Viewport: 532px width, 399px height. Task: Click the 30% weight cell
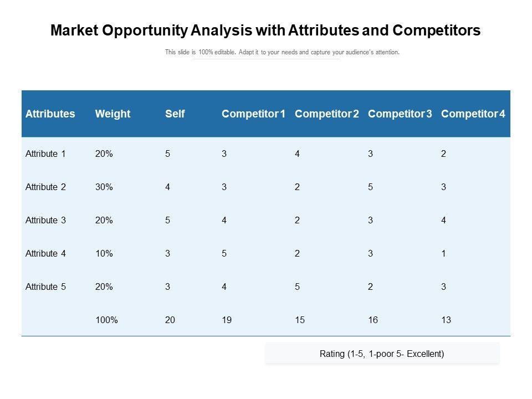(x=104, y=187)
